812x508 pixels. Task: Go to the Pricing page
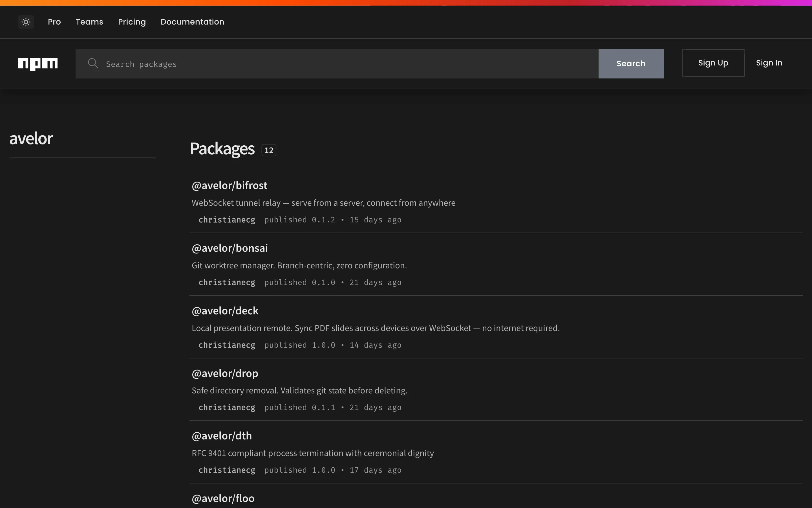pos(132,22)
